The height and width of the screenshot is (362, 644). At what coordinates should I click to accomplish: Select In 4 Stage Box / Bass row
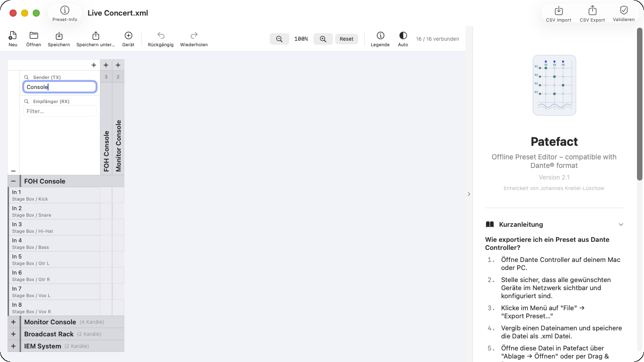click(x=54, y=243)
